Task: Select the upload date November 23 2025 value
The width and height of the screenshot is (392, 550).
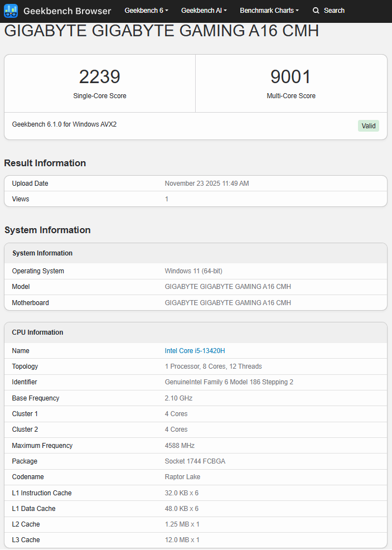Action: (x=207, y=184)
